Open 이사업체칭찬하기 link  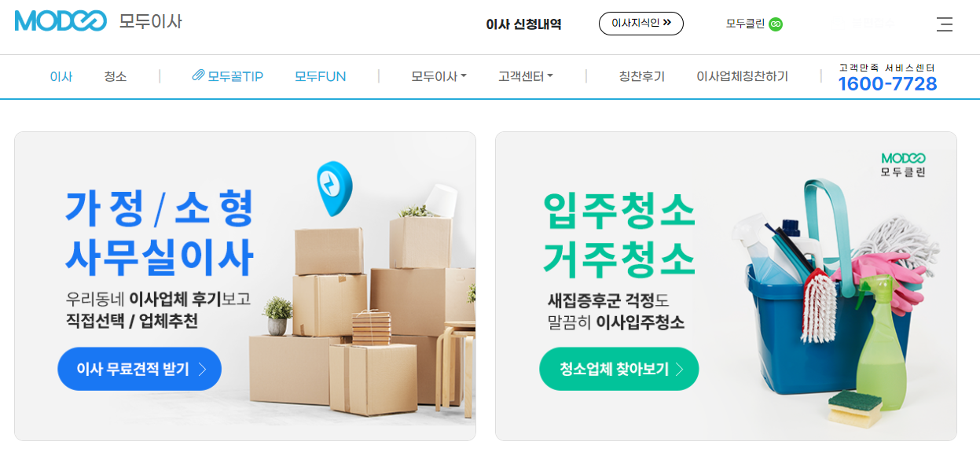pos(742,76)
